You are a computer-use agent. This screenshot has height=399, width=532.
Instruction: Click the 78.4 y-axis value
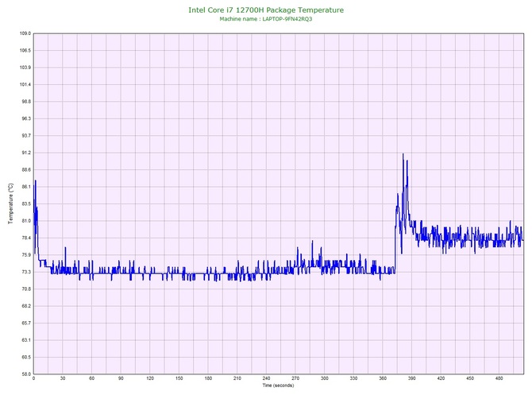point(25,238)
